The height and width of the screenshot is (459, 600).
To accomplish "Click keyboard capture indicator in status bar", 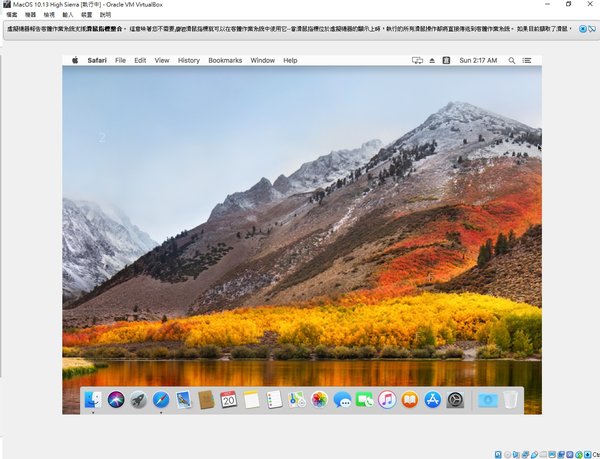I will 587,454.
